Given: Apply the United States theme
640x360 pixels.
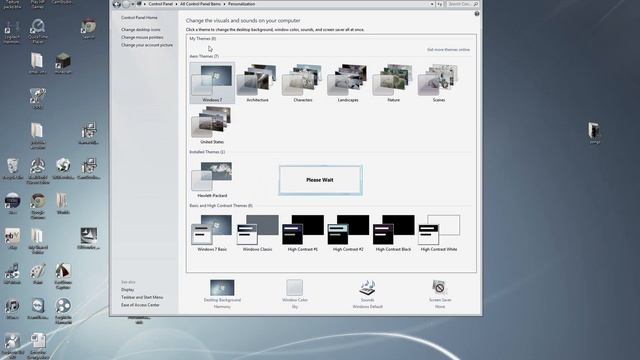Looking at the screenshot, I should (212, 125).
